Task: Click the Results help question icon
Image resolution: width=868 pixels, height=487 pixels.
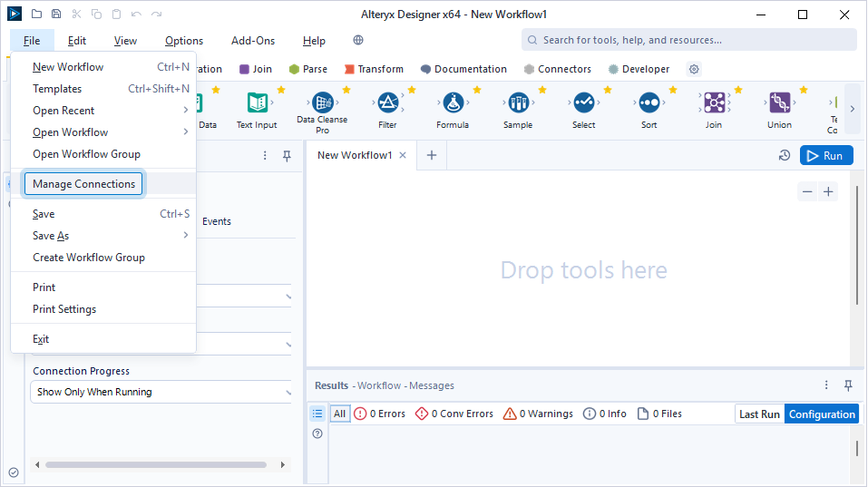Action: point(317,433)
